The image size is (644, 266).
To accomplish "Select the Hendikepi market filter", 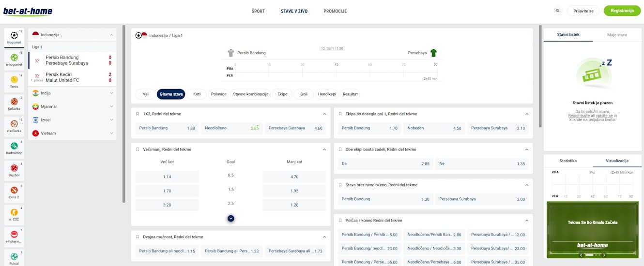I will pos(327,94).
